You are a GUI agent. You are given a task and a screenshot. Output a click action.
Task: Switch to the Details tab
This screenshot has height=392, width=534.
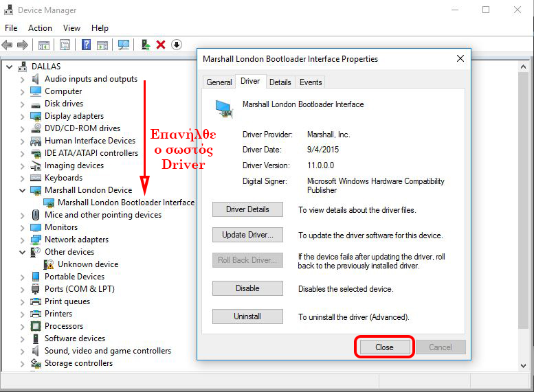(x=280, y=82)
